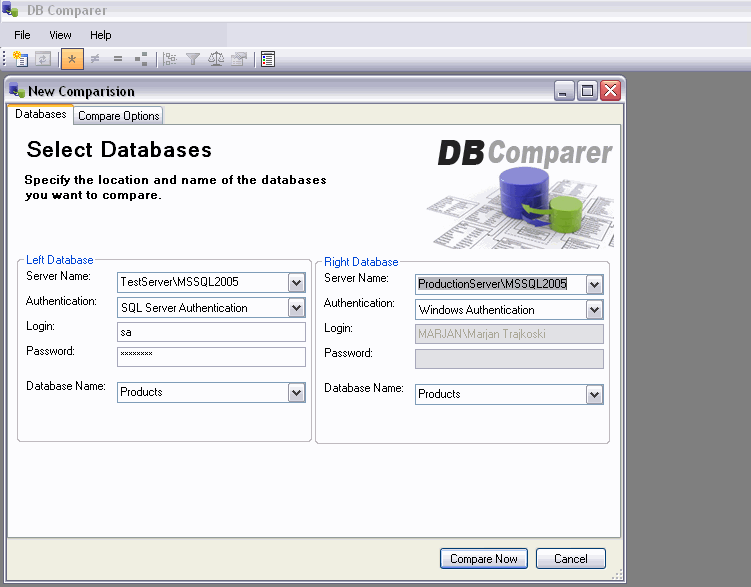Screen dimensions: 751x587
Task: Click the equal objects filter icon
Action: tap(118, 59)
